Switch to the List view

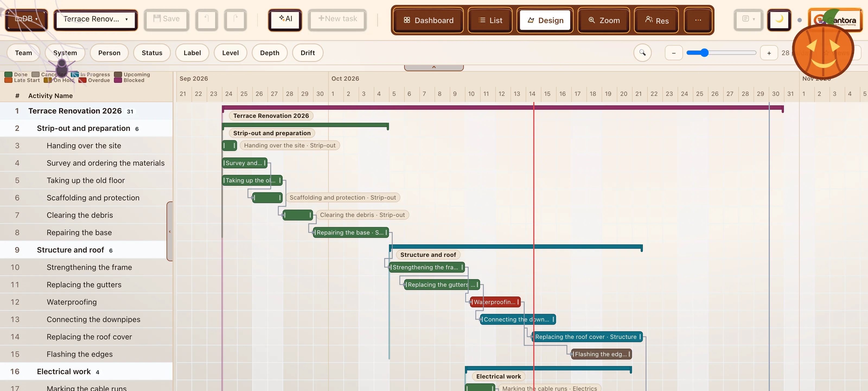pyautogui.click(x=490, y=20)
